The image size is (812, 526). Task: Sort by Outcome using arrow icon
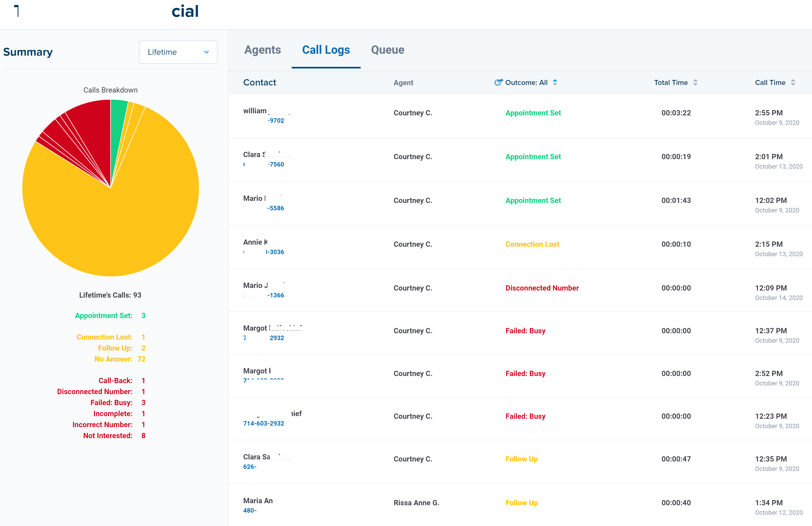coord(555,82)
